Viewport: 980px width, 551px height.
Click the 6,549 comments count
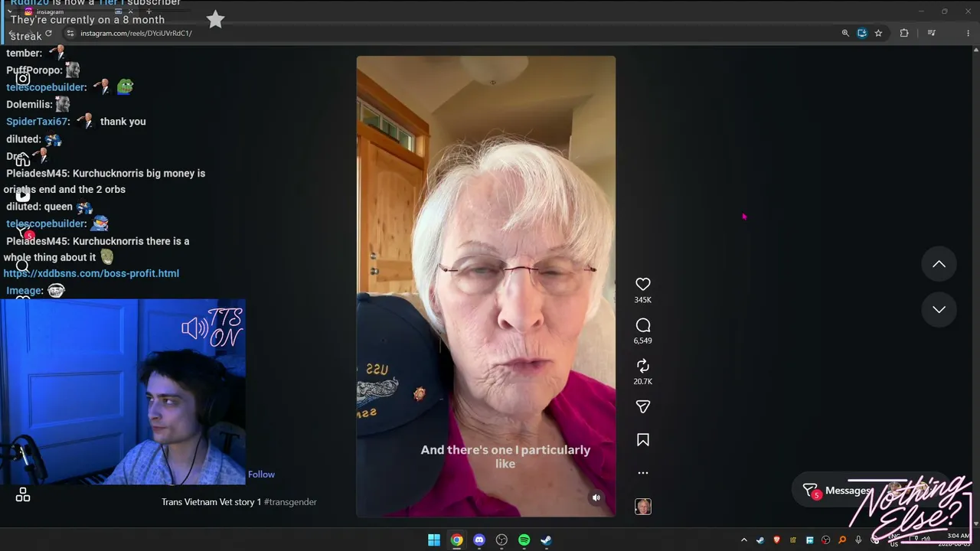pyautogui.click(x=643, y=341)
